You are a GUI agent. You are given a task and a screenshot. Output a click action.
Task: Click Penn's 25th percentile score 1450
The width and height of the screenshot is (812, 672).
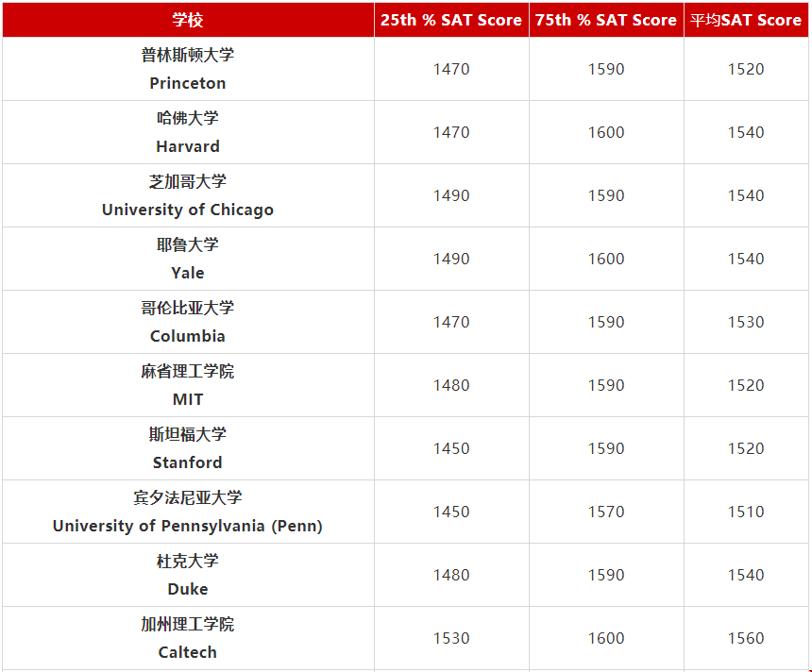[x=451, y=511]
